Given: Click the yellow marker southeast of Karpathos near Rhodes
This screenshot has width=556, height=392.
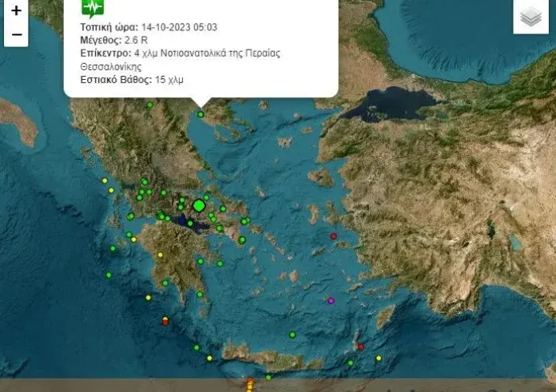Looking at the screenshot, I should pos(379,358).
